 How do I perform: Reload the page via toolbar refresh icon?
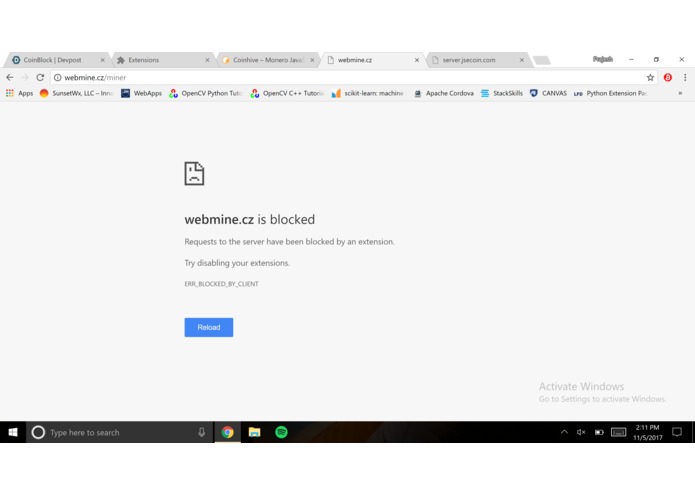[40, 78]
